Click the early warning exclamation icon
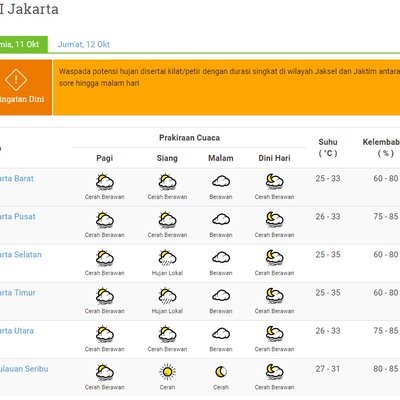Screen dimensions: 400x400 tap(16, 79)
